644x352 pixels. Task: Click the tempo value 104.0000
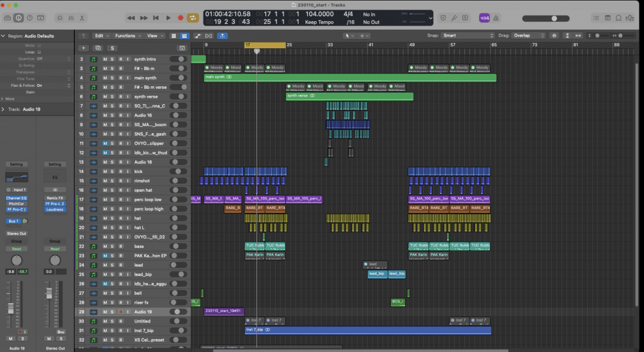[319, 14]
